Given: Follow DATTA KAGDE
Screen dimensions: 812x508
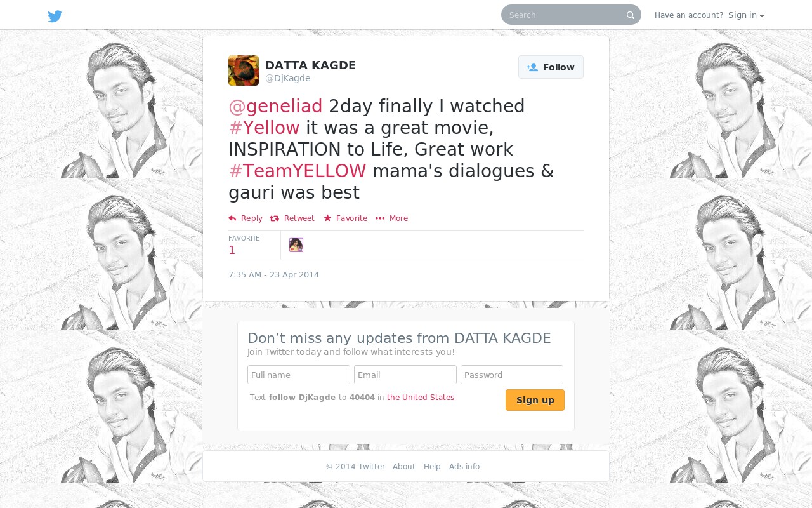Looking at the screenshot, I should tap(551, 67).
